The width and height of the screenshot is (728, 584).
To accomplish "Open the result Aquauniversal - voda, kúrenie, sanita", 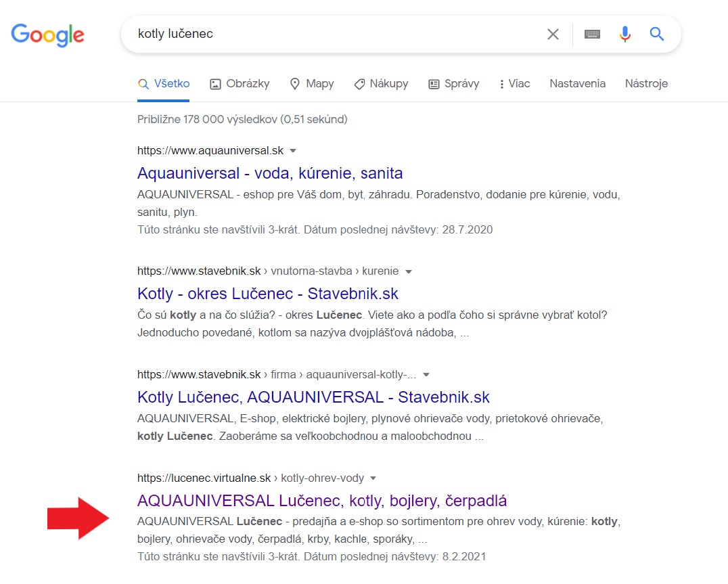I will [270, 173].
